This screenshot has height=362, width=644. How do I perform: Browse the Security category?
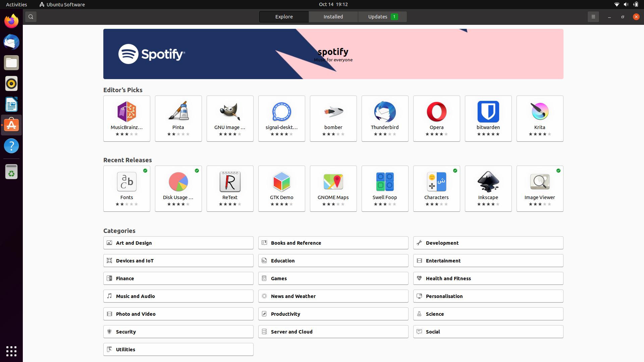point(178,332)
